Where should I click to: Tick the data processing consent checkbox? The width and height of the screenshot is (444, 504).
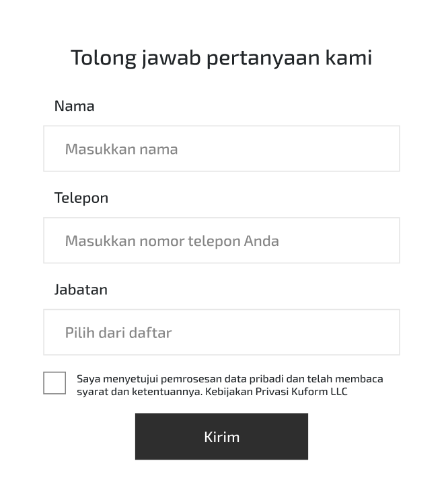[54, 383]
